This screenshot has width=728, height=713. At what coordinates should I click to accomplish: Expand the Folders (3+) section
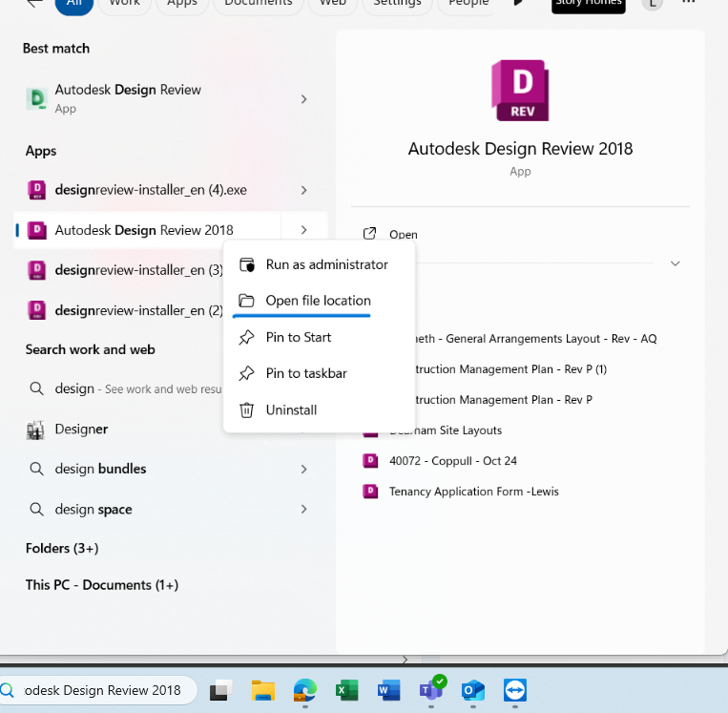coord(62,548)
